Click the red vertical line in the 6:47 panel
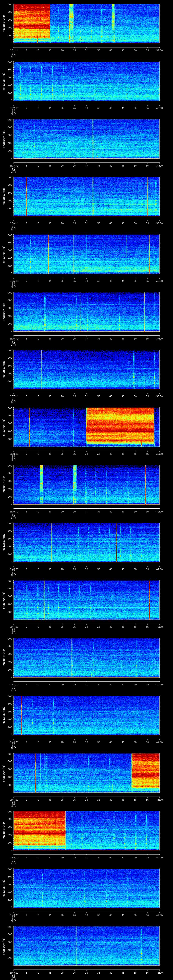173x980 pixels. 76,946
